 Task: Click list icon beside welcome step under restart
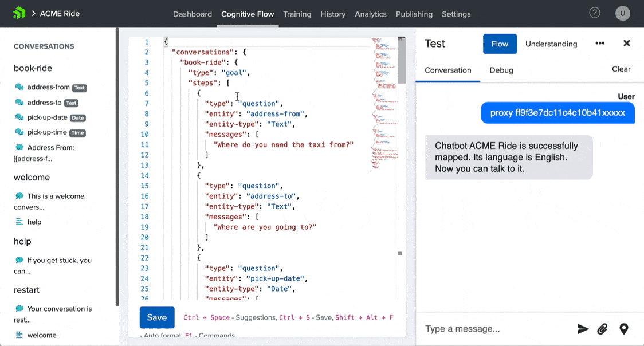coord(19,335)
